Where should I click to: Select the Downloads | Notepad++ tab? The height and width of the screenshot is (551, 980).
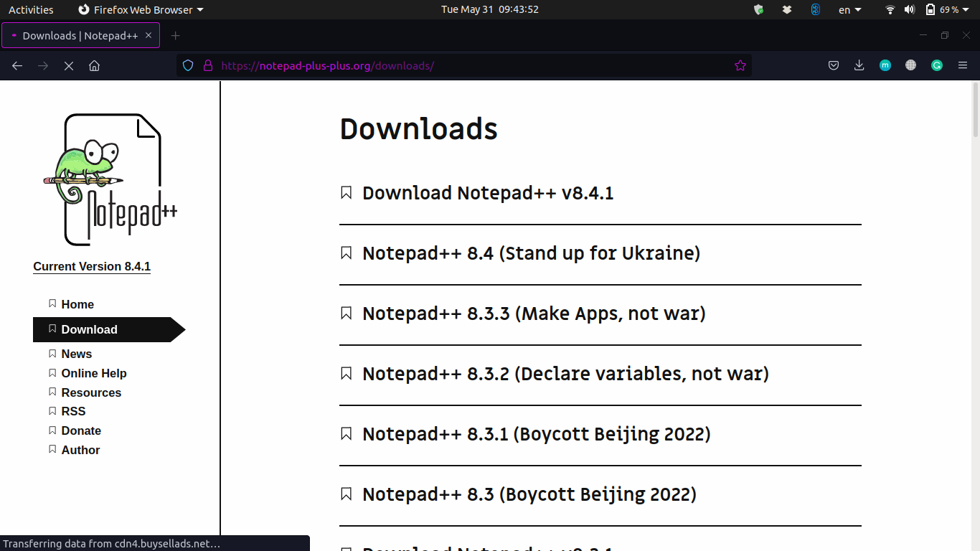(x=79, y=34)
